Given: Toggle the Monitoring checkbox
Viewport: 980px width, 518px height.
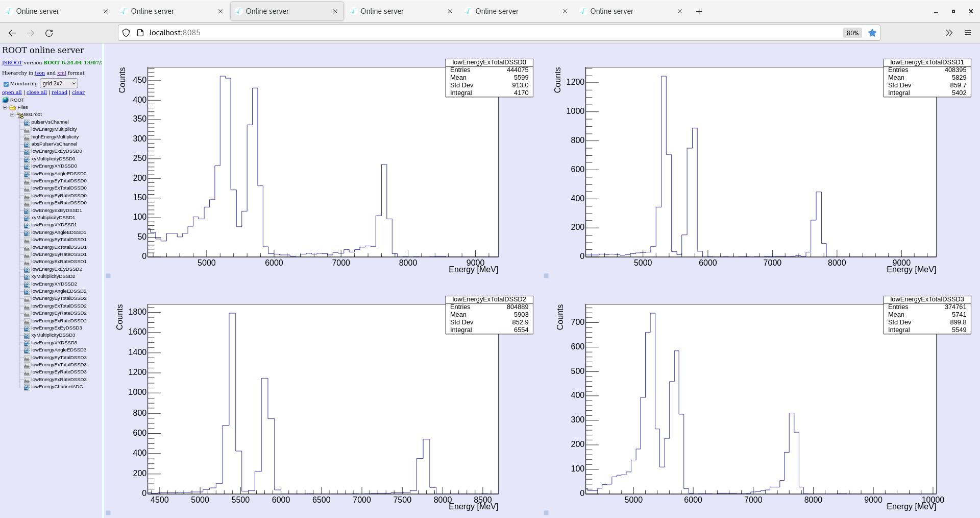Looking at the screenshot, I should click(x=6, y=84).
